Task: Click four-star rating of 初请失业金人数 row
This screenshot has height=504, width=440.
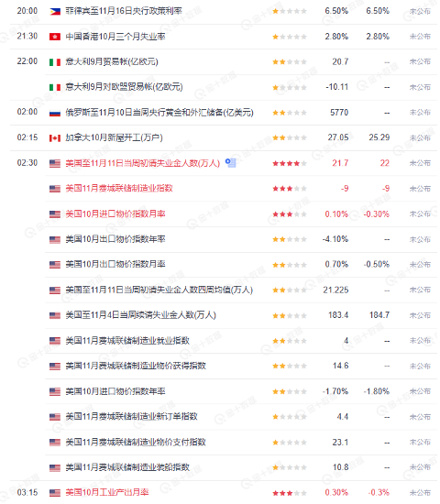Action: tap(290, 164)
